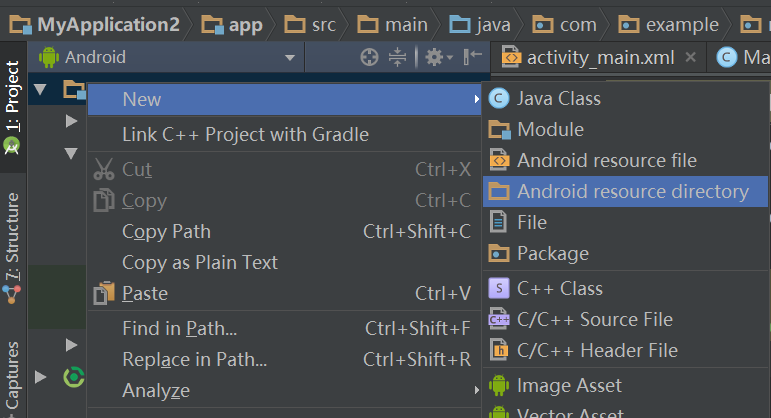
Task: Click Copy Path in context menu
Action: click(x=166, y=231)
